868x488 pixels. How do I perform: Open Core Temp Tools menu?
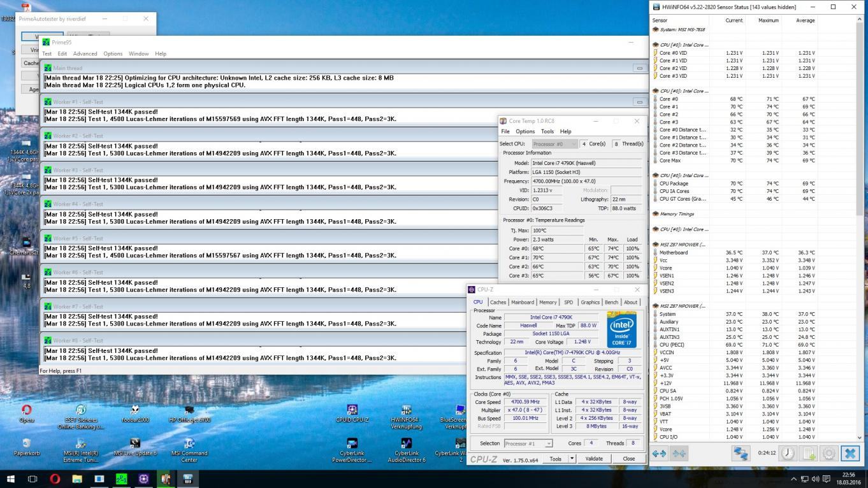coord(547,131)
